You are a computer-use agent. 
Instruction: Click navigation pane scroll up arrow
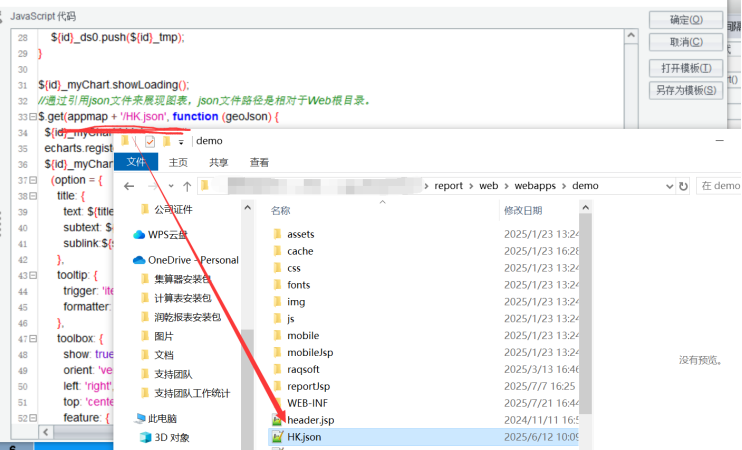(x=247, y=208)
